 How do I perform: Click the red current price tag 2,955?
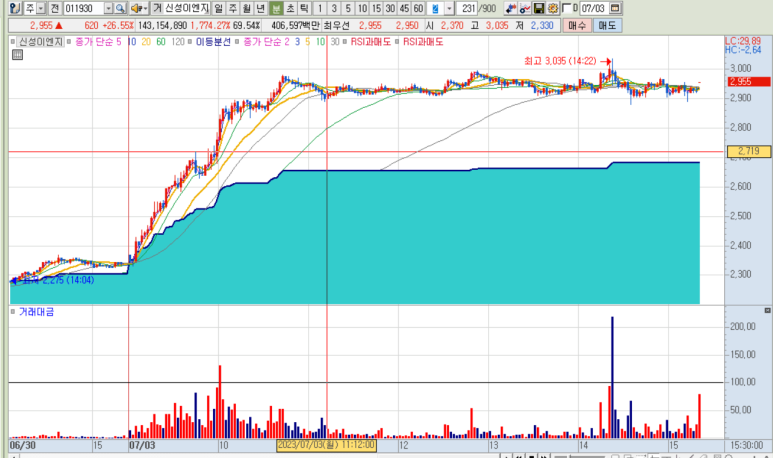tap(748, 81)
